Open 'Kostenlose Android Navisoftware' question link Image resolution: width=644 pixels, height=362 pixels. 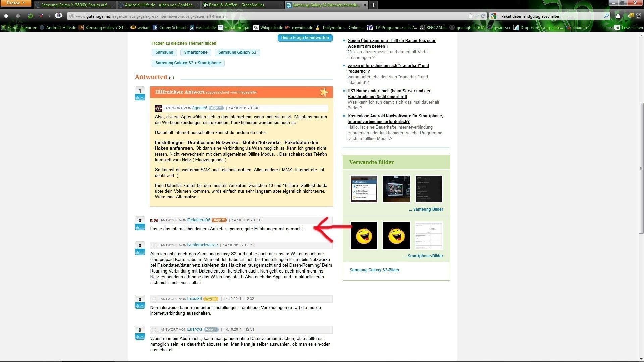pos(395,119)
